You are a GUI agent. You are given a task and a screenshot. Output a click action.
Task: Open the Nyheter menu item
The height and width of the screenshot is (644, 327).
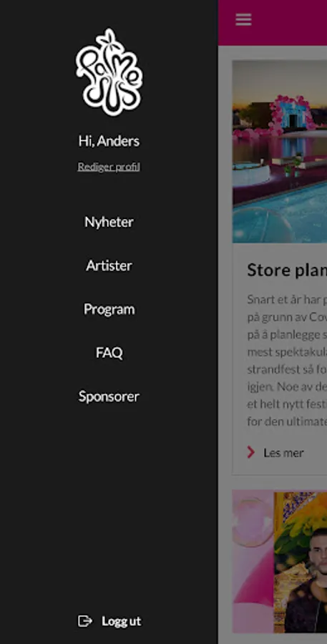click(x=109, y=223)
